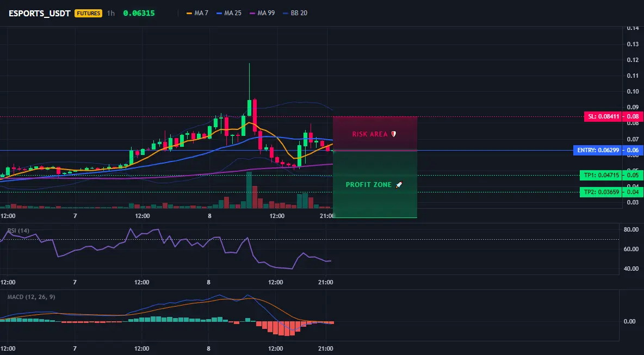Click the TP1: 0.04715 target label
Screen dimensions: 644x355
600,175
